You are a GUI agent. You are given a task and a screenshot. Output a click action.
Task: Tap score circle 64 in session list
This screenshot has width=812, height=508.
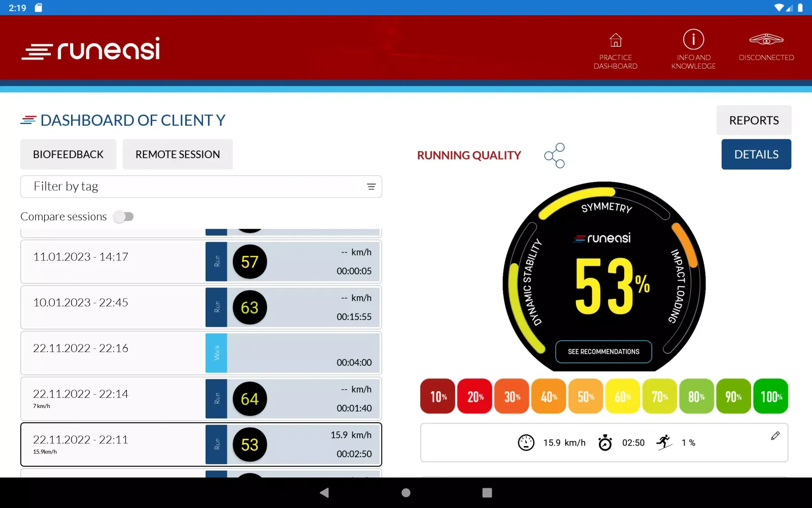pyautogui.click(x=250, y=399)
